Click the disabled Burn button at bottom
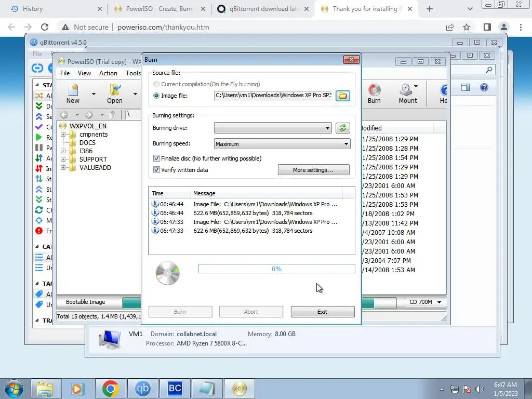The height and width of the screenshot is (399, 532). (180, 312)
